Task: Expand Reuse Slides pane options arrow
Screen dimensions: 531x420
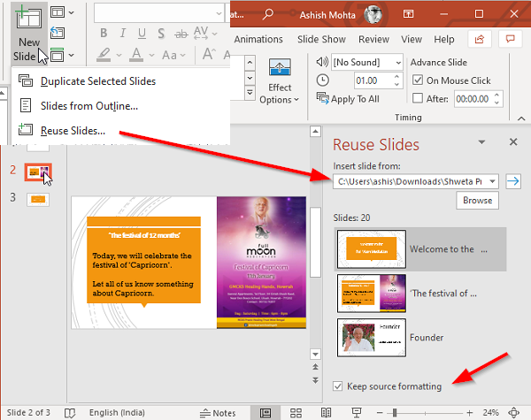Action: [x=481, y=142]
